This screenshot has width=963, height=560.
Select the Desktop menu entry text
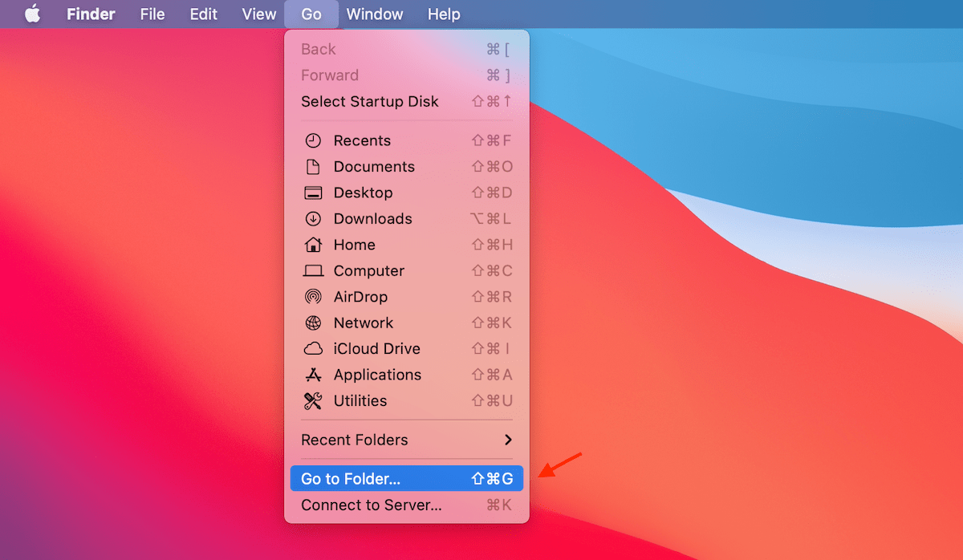click(363, 193)
